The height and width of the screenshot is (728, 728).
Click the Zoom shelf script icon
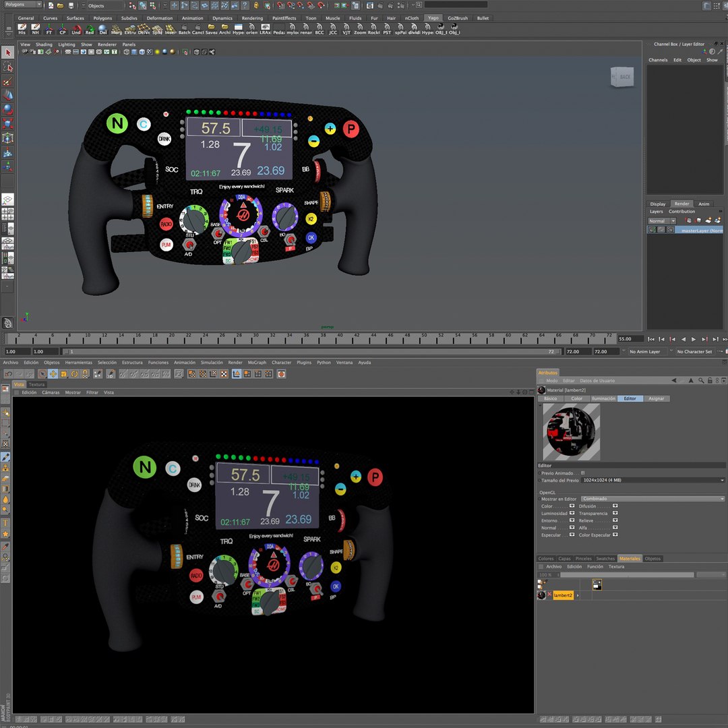click(x=360, y=29)
